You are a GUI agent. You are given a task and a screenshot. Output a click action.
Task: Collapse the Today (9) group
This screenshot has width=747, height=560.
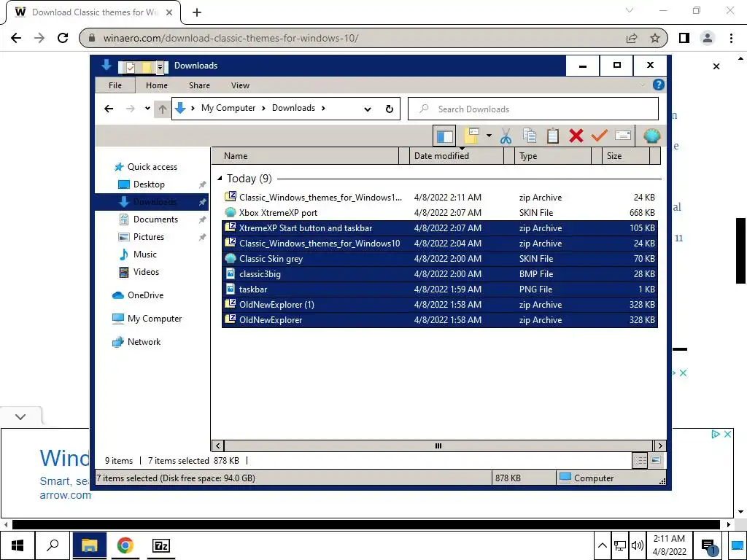[x=220, y=178]
